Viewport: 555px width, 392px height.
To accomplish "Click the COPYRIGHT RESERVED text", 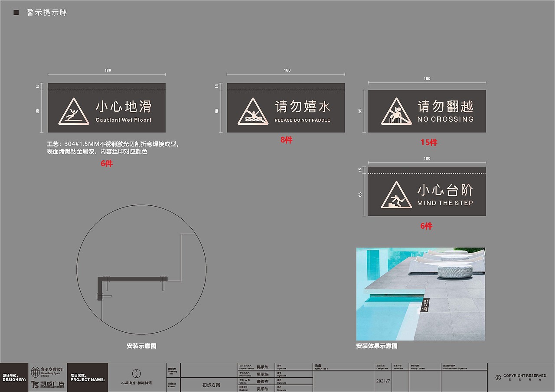I will point(525,376).
